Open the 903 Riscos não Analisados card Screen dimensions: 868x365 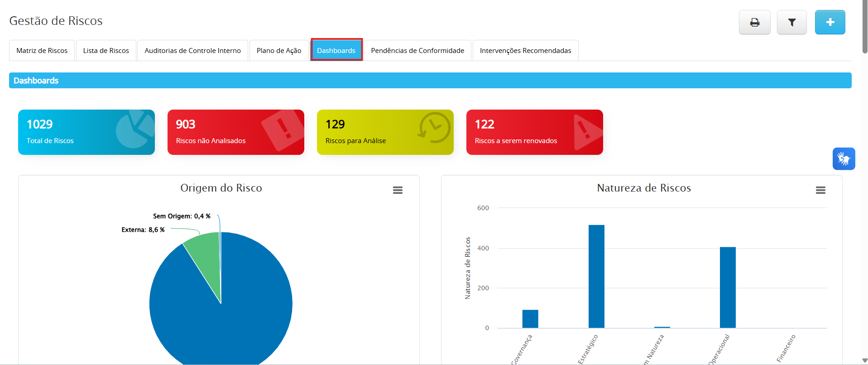point(235,132)
